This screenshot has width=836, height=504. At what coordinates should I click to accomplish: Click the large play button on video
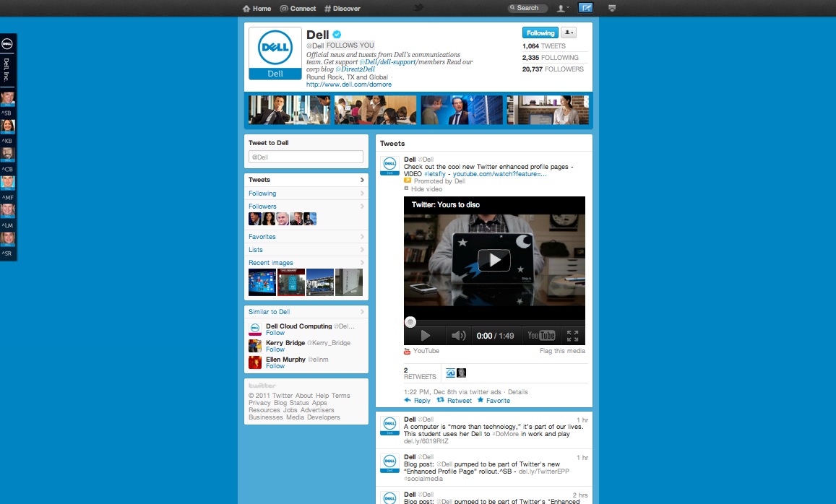coord(494,260)
